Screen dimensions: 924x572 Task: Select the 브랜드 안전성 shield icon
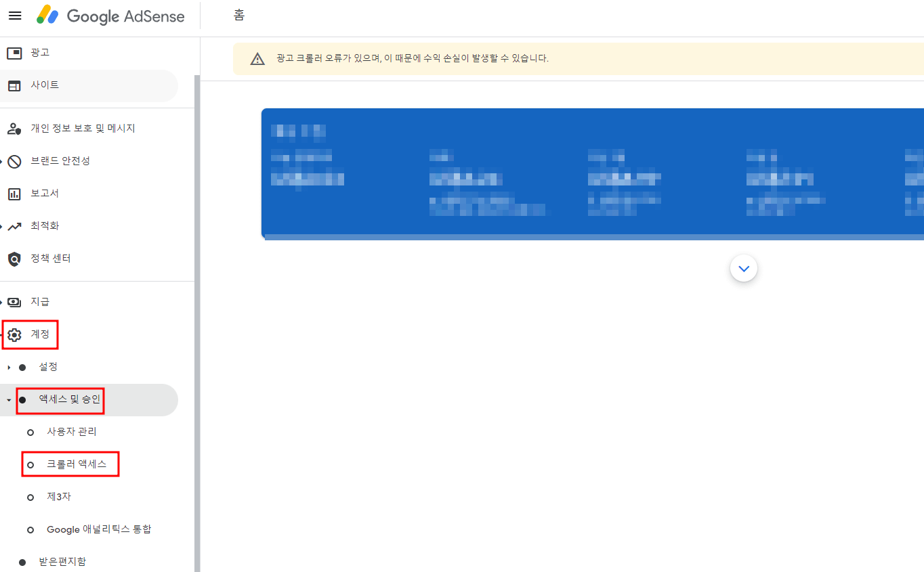14,160
